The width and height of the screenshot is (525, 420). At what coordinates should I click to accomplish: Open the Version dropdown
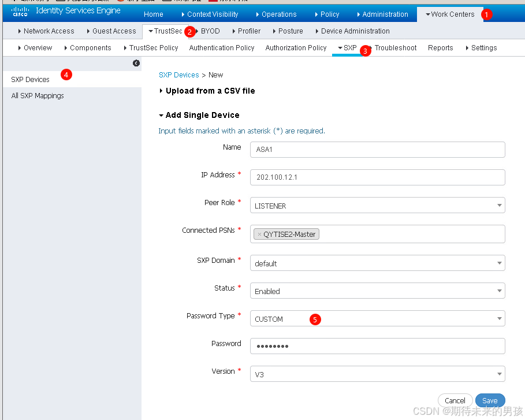(377, 374)
